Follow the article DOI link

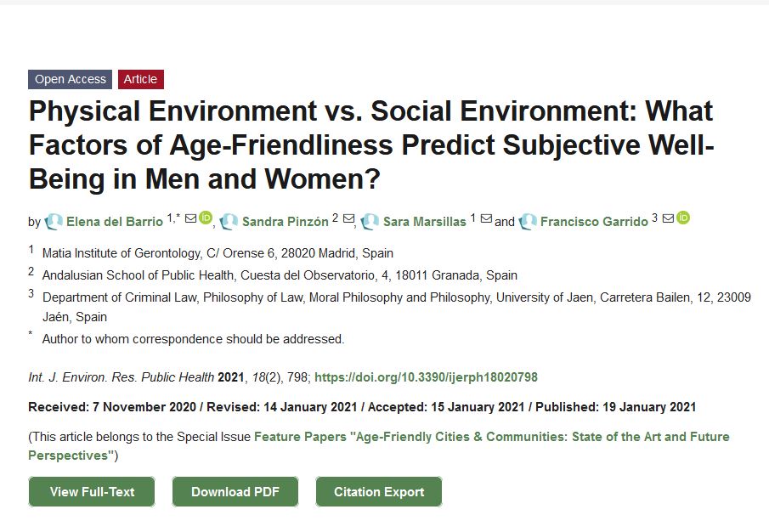click(x=426, y=377)
